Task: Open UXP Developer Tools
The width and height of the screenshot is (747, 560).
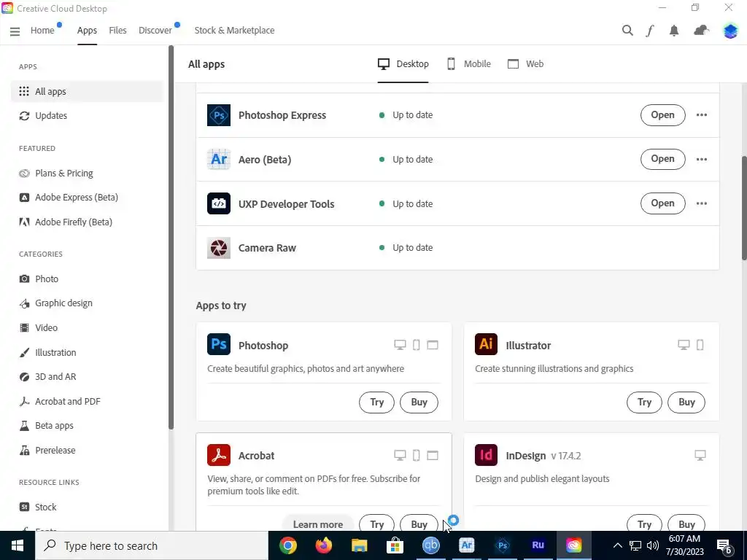Action: pyautogui.click(x=662, y=203)
